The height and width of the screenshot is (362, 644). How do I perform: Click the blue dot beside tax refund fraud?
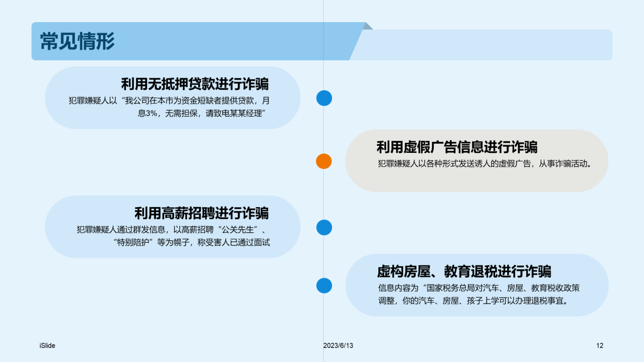(x=324, y=285)
